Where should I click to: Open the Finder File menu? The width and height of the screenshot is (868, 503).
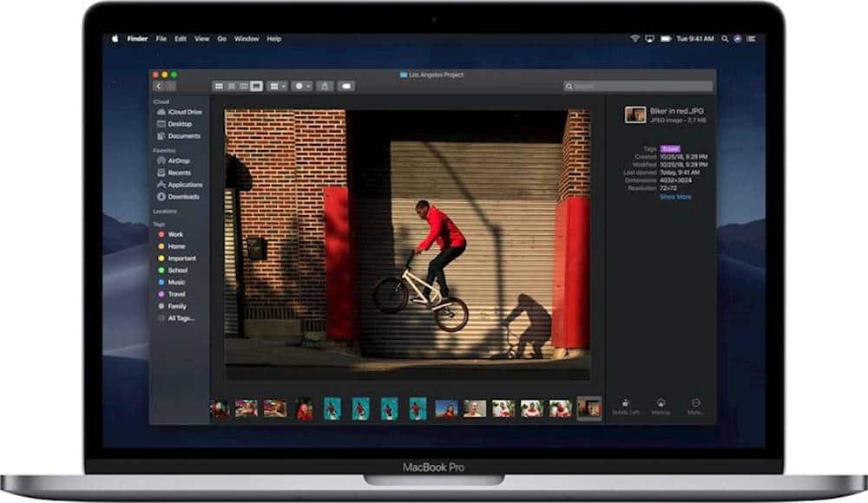pyautogui.click(x=161, y=39)
